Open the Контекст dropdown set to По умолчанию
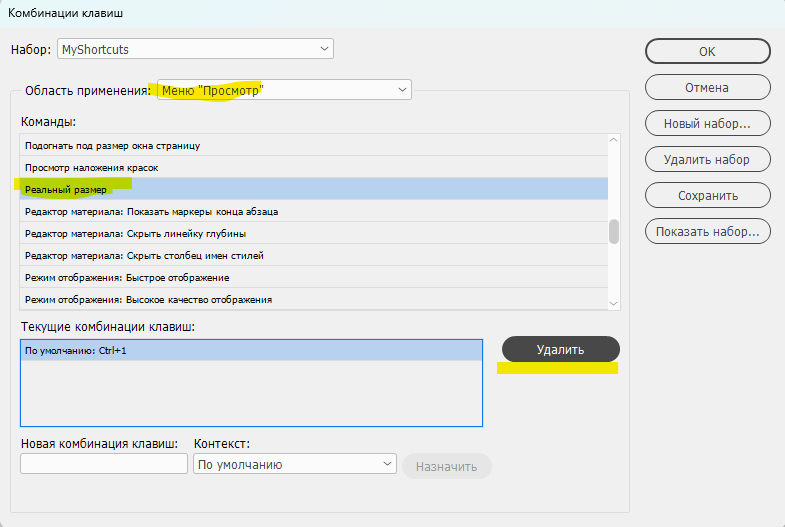Screen dimensions: 785x527 coord(295,464)
